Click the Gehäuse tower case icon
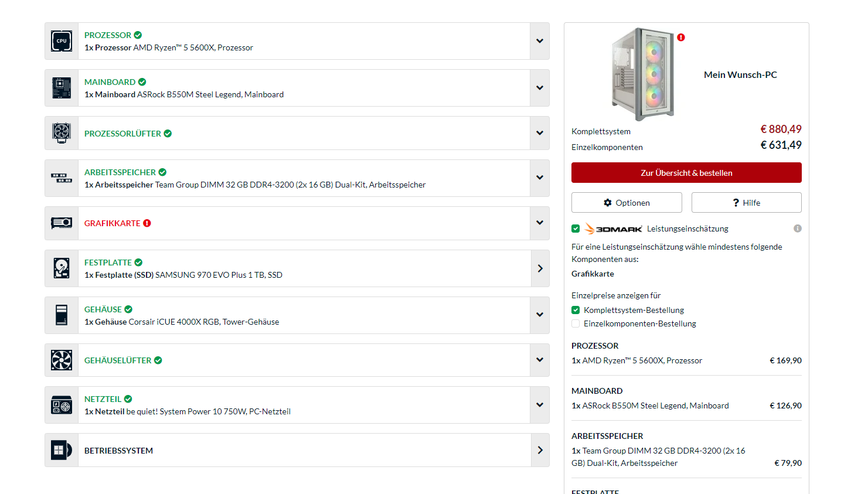Image resolution: width=868 pixels, height=494 pixels. coord(62,315)
